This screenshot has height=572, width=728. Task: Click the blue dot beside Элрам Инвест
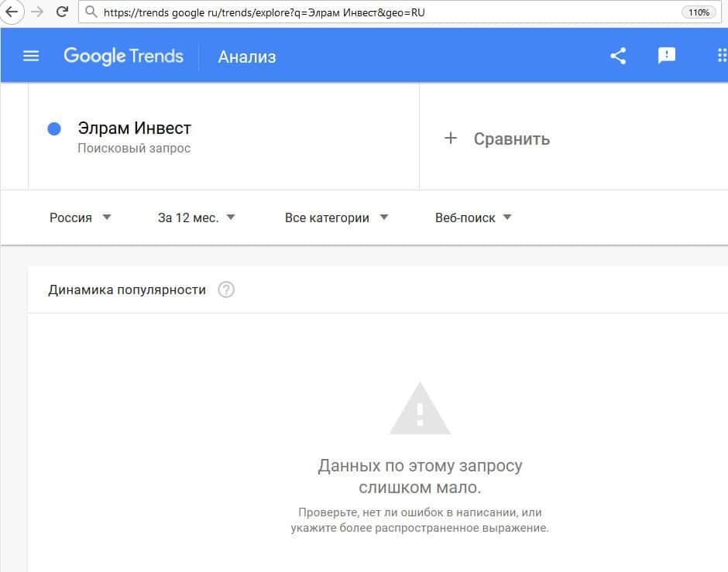point(54,129)
